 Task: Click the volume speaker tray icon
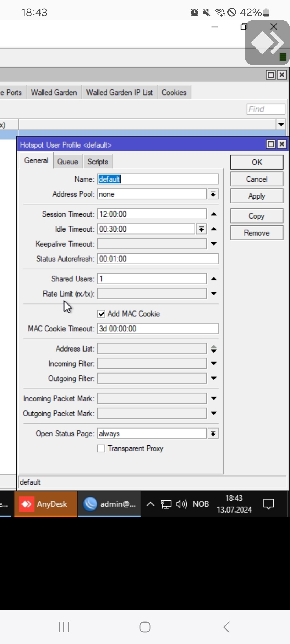tap(182, 504)
